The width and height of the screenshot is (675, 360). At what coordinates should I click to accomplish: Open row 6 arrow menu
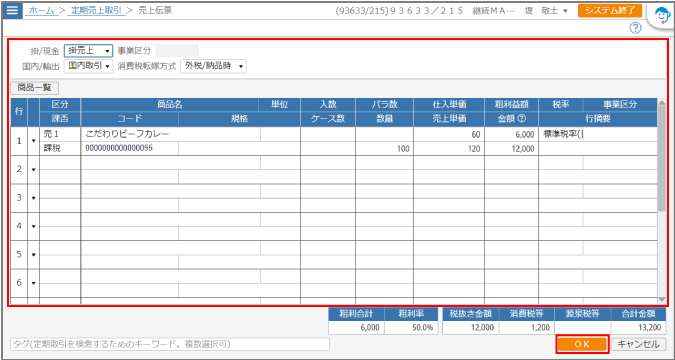pyautogui.click(x=34, y=283)
